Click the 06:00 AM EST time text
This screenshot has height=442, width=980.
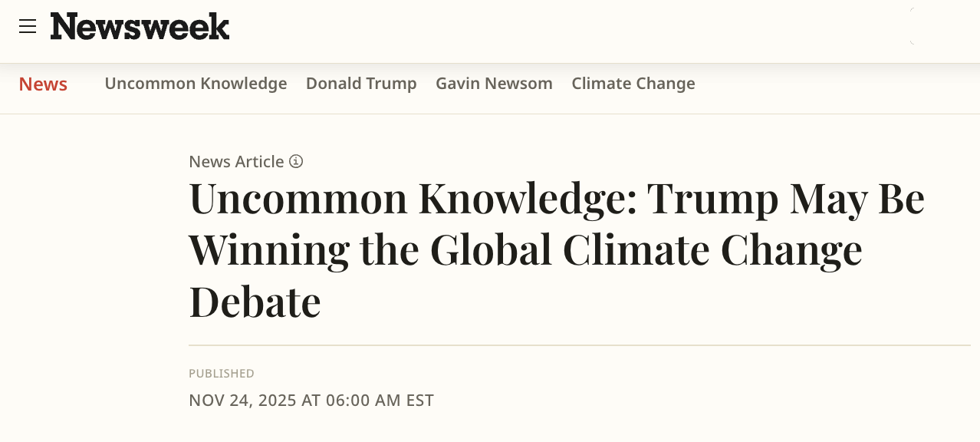pyautogui.click(x=380, y=401)
